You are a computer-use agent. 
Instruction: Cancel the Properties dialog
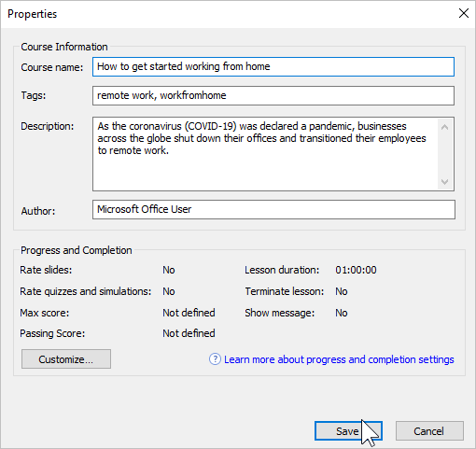click(429, 431)
